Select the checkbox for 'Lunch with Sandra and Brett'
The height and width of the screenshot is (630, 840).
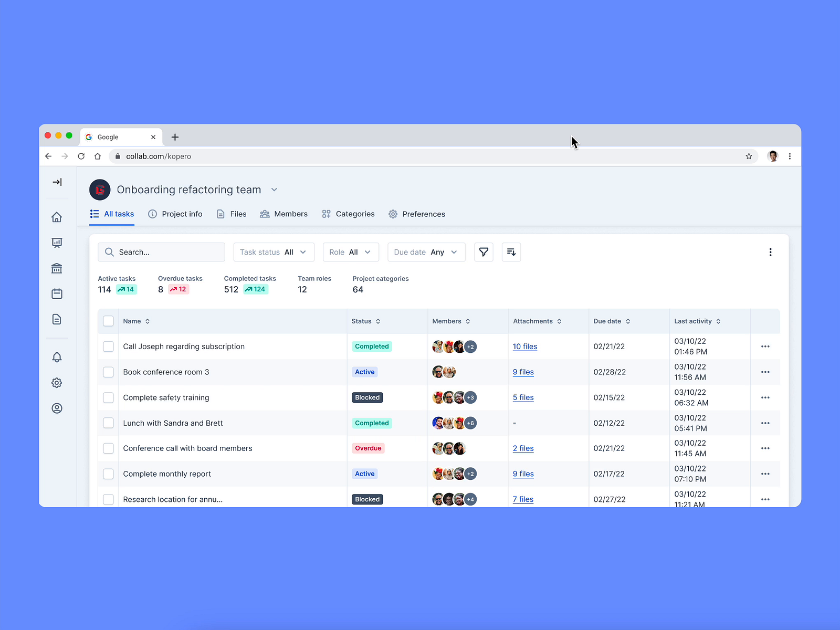pos(108,423)
